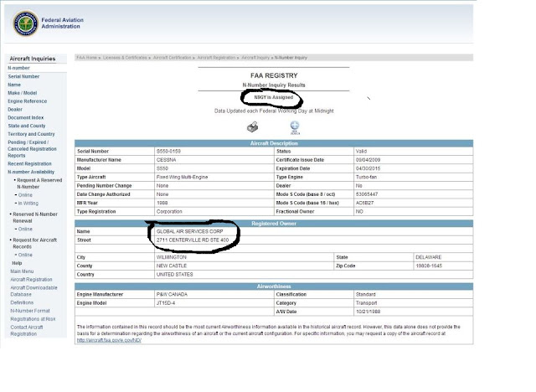Open the Definitions link
This screenshot has width=536, height=392.
coord(22,303)
